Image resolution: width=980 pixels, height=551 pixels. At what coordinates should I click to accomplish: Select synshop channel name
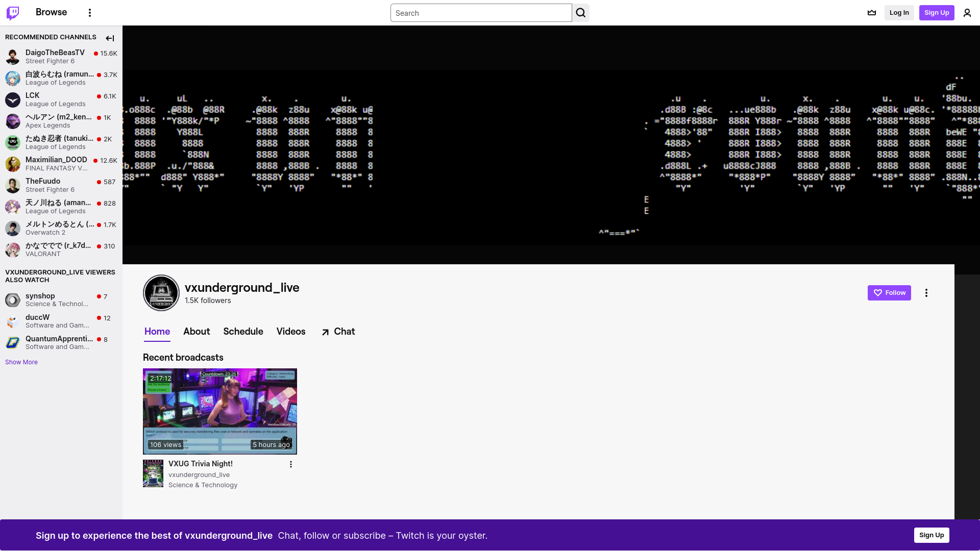point(40,296)
